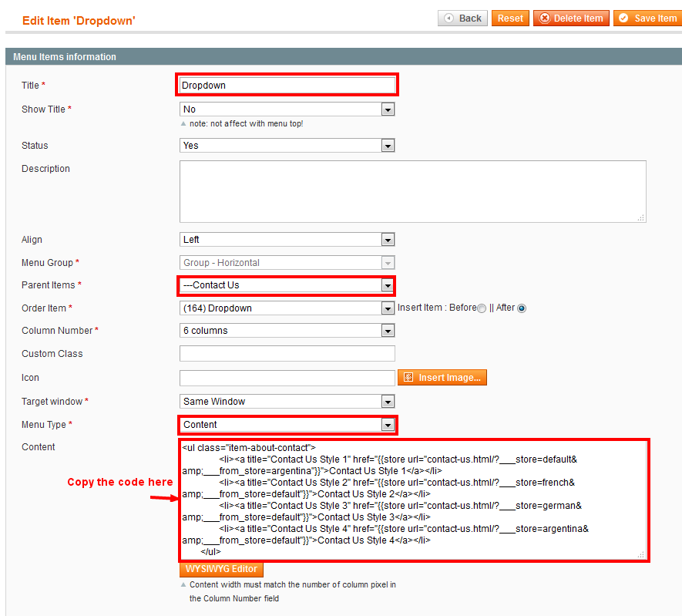Screen dimensions: 682x616
Task: Open the Status dropdown
Action: click(287, 145)
